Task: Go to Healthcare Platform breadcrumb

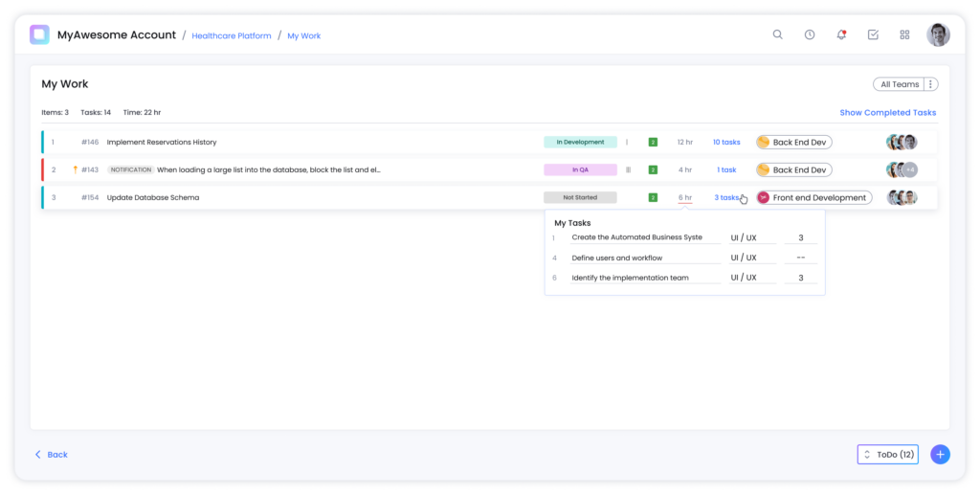Action: click(230, 35)
